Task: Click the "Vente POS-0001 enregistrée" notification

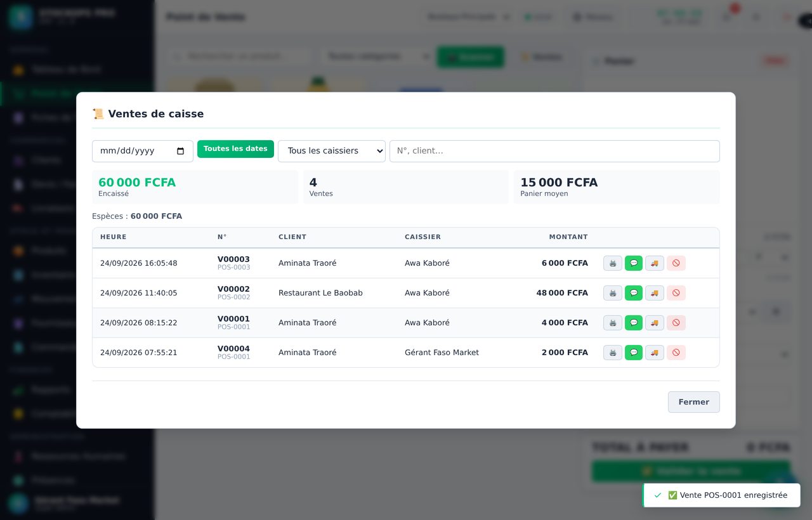Action: click(721, 495)
